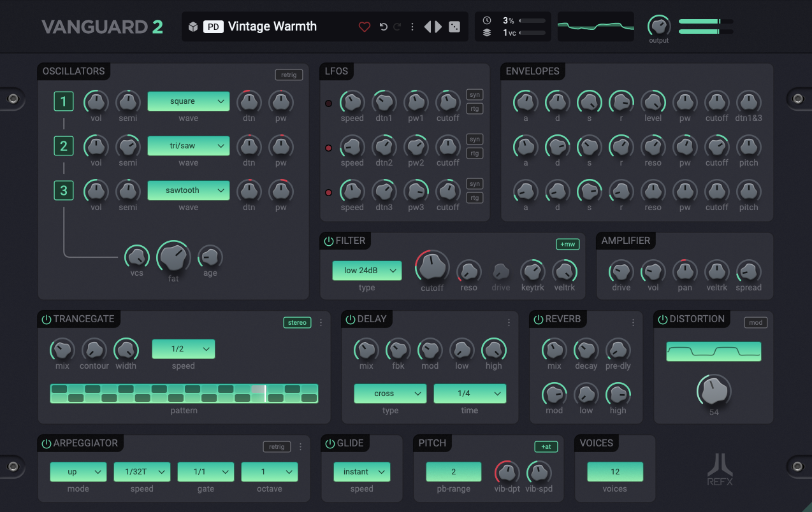The height and width of the screenshot is (512, 812).
Task: Enable the Distortion mod button
Action: [756, 323]
